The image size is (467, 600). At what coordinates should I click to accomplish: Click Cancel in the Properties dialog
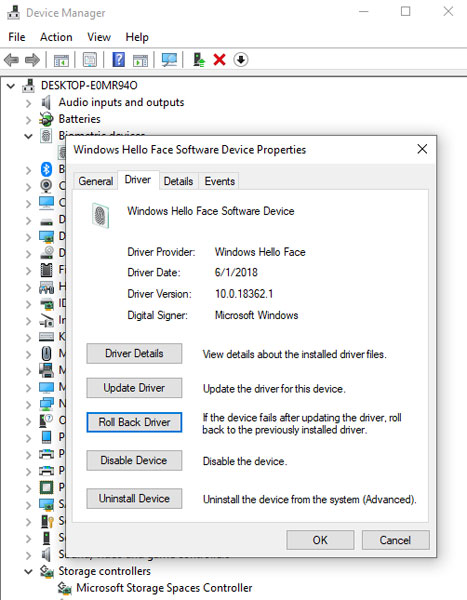(395, 540)
